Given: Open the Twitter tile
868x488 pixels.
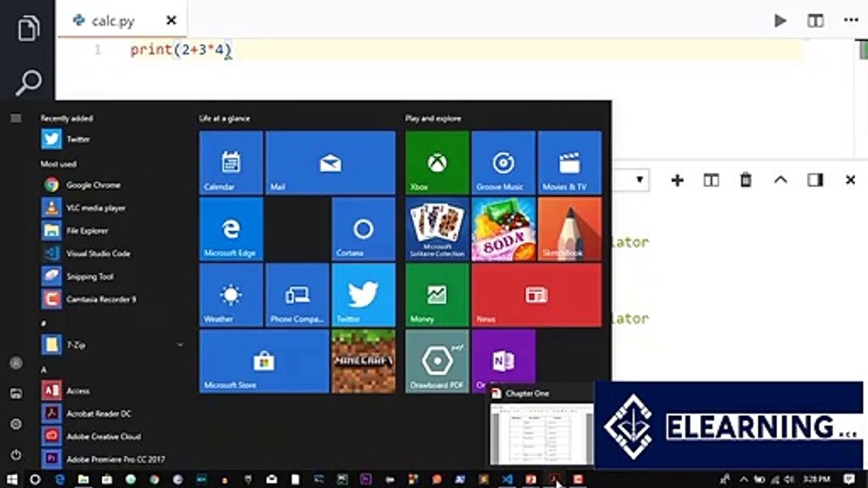Looking at the screenshot, I should [363, 295].
